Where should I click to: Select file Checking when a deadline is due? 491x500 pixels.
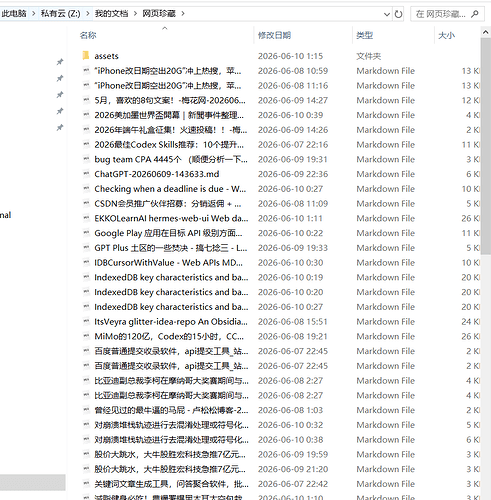click(170, 189)
